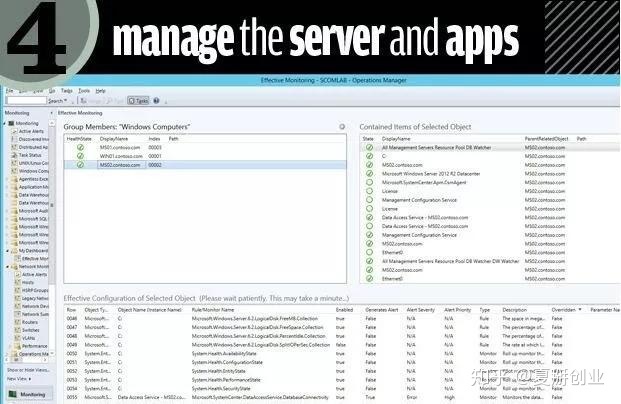Collapse the Monitoring root tree node

point(4,123)
